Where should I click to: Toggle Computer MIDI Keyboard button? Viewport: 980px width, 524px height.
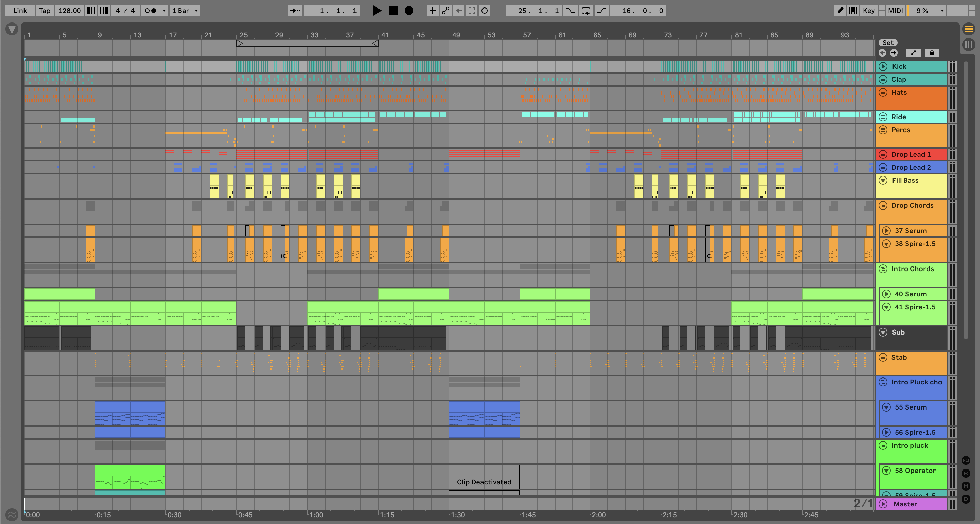(853, 11)
